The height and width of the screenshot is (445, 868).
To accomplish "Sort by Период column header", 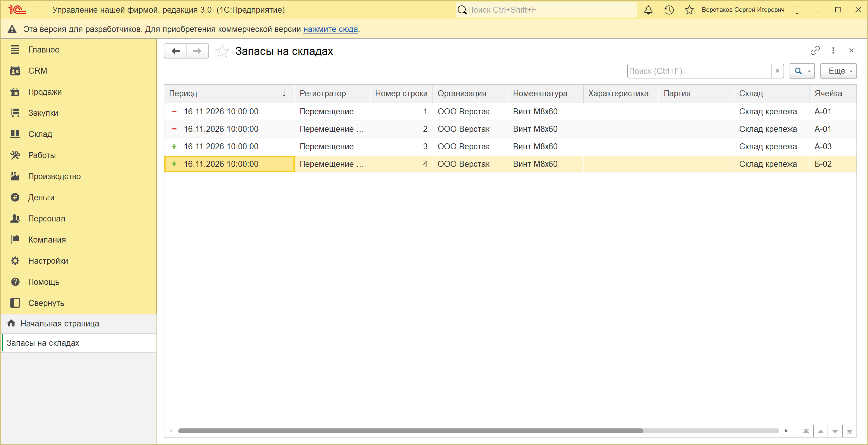I will click(229, 94).
